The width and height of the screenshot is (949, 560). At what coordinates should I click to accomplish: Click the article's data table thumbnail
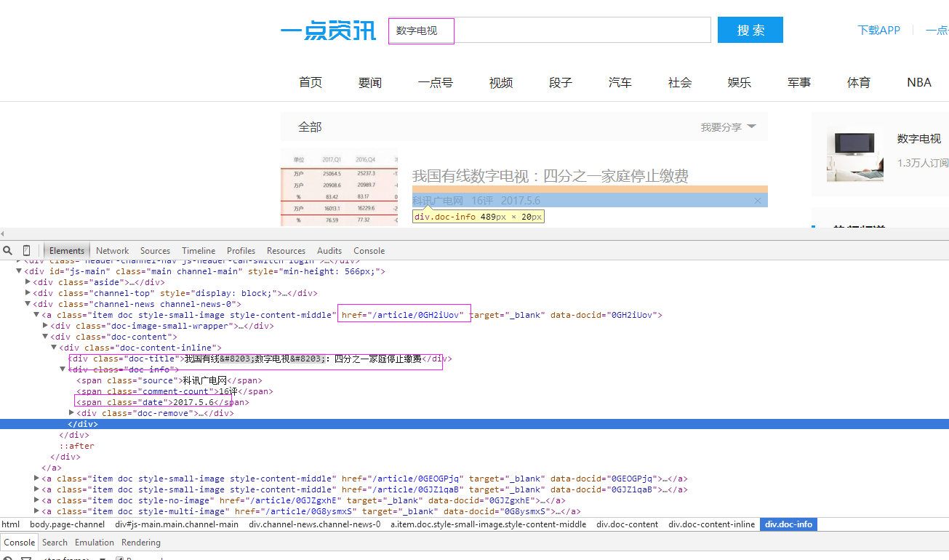pos(339,188)
